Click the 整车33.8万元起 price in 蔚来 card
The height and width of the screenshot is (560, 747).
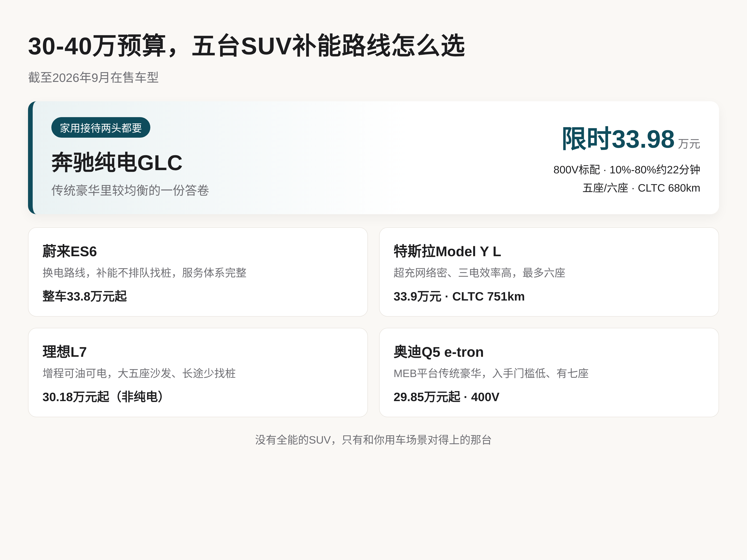coord(85,296)
